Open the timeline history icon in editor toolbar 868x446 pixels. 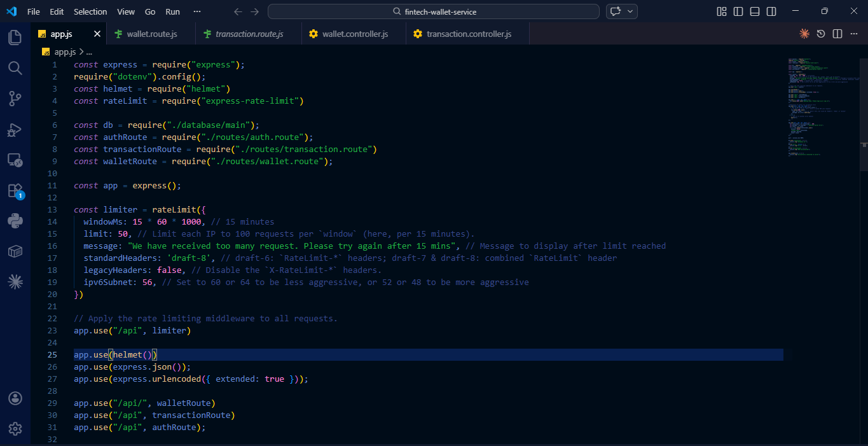click(x=821, y=34)
